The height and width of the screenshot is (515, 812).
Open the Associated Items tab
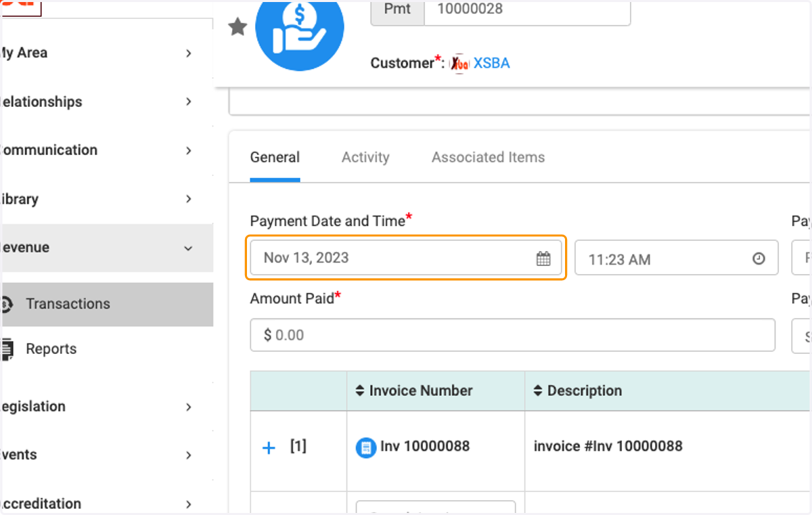pos(488,157)
